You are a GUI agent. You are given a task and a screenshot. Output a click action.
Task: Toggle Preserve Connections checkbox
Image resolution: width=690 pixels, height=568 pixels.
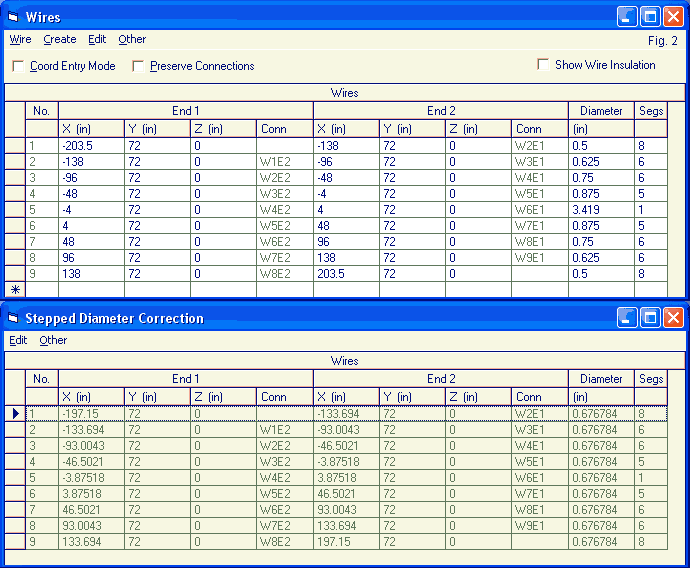138,66
